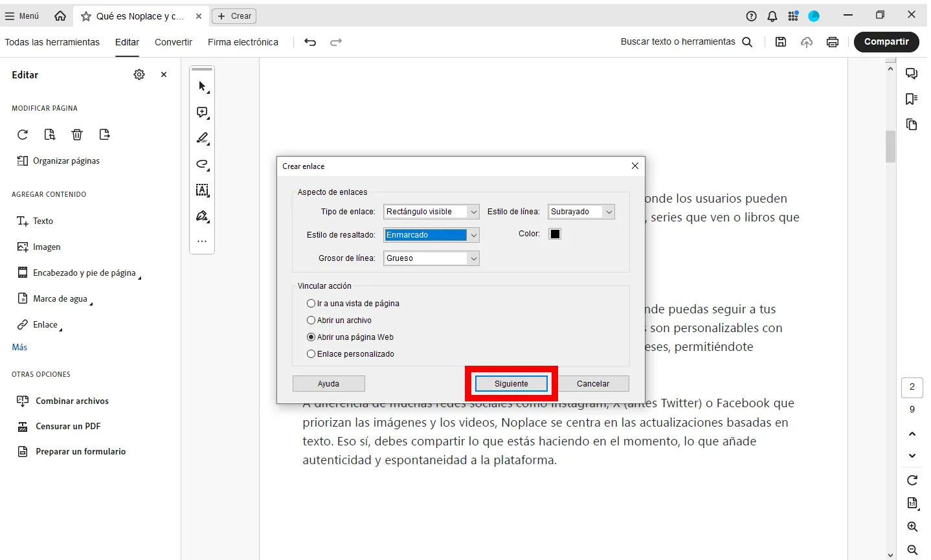This screenshot has height=560, width=931.
Task: Switch to the Convertir tab
Action: [x=173, y=42]
